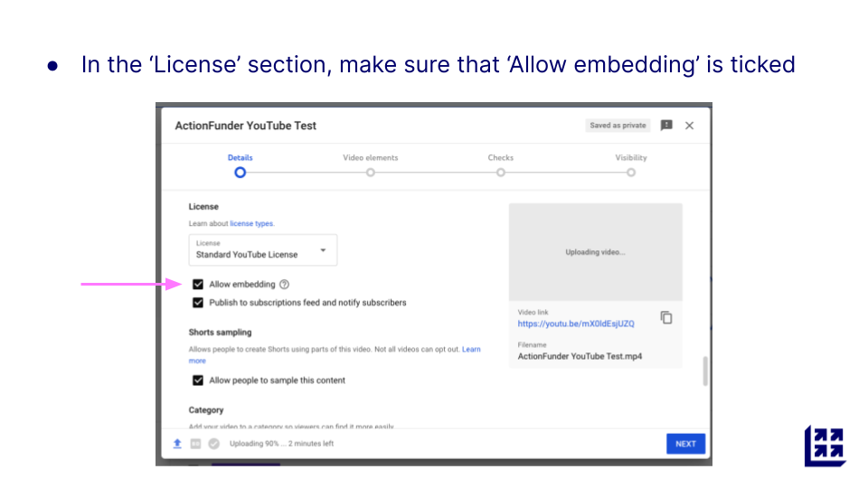Click the ActionFunder YouTube Test dialog title
Viewport: 868px width, 488px height.
point(245,126)
